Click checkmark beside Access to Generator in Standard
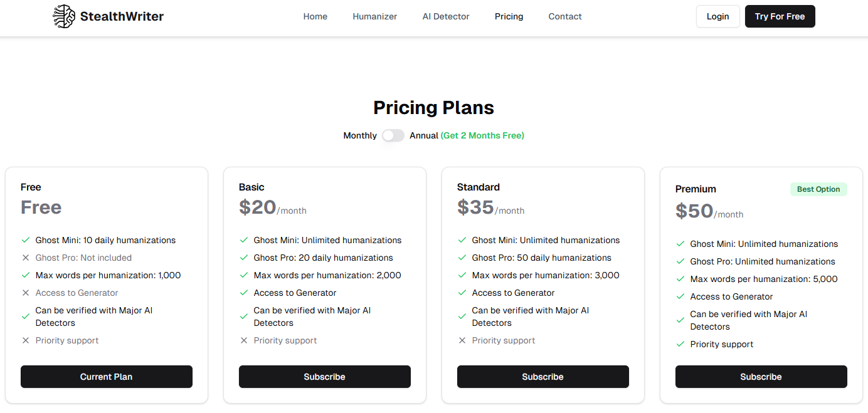Viewport: 868px width, 413px height. (462, 293)
